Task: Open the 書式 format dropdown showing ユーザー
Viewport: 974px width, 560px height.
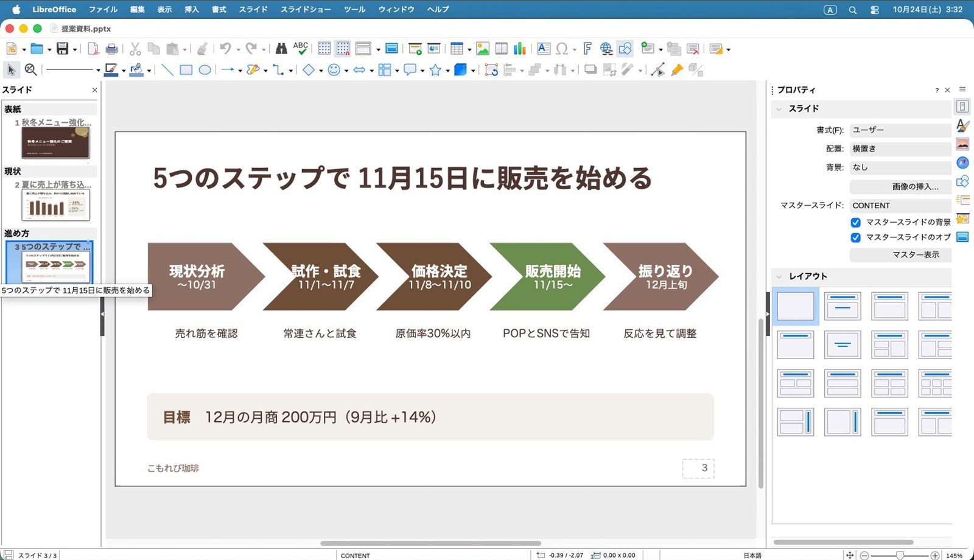Action: click(x=900, y=130)
